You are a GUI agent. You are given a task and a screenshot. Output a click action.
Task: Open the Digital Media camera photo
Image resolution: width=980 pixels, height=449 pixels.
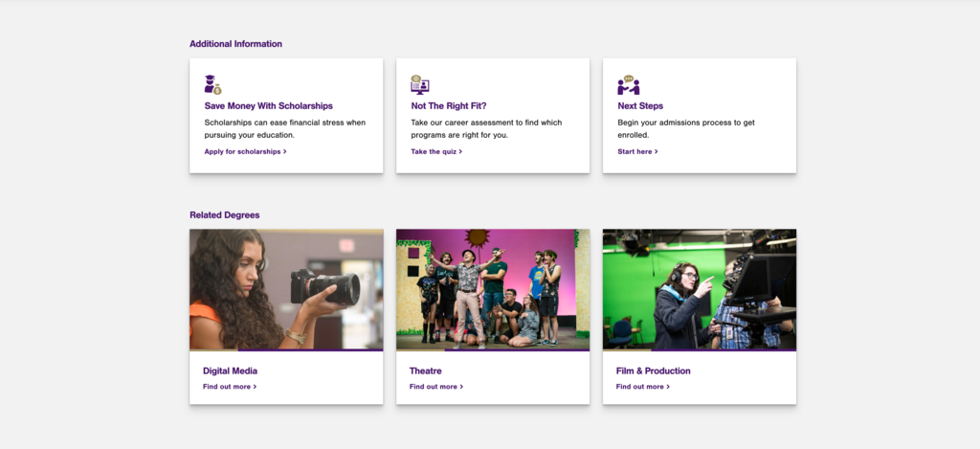(x=286, y=289)
